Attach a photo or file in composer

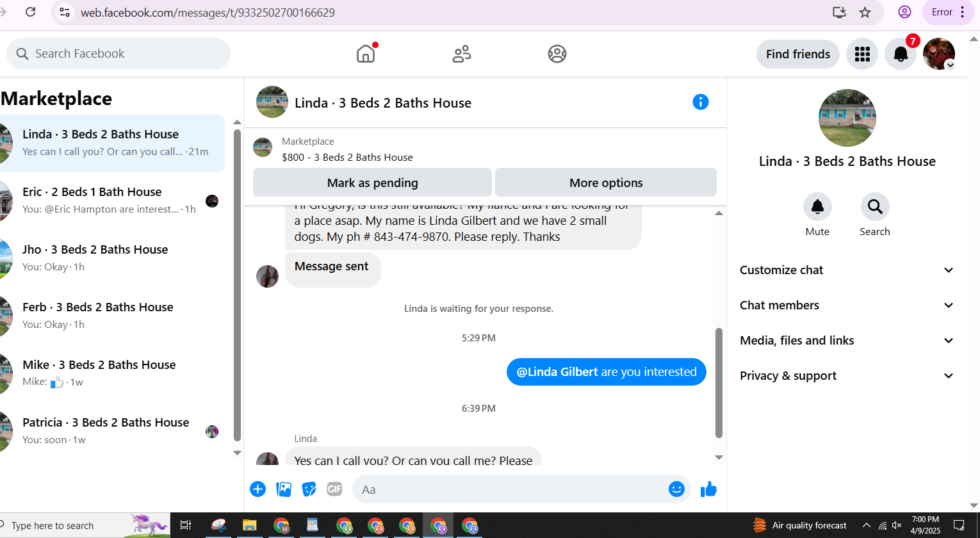tap(284, 489)
